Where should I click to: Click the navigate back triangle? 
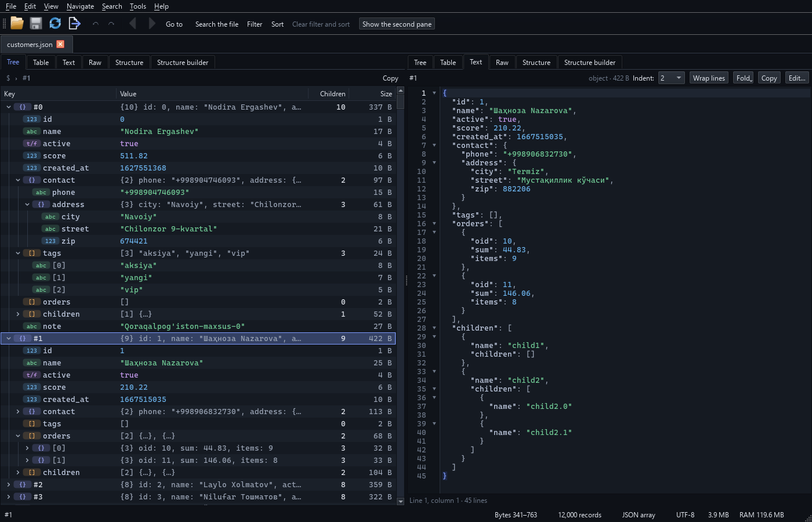click(x=133, y=23)
